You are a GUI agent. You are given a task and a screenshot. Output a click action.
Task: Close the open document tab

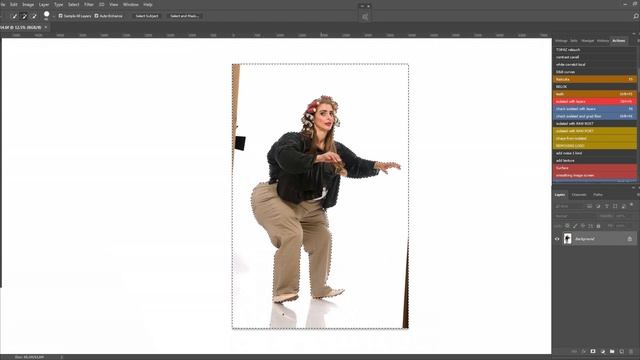(46, 27)
